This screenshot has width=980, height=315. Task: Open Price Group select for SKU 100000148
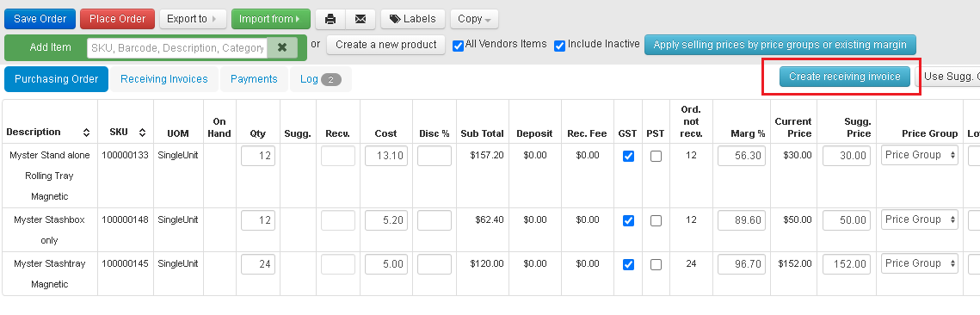coord(920,219)
